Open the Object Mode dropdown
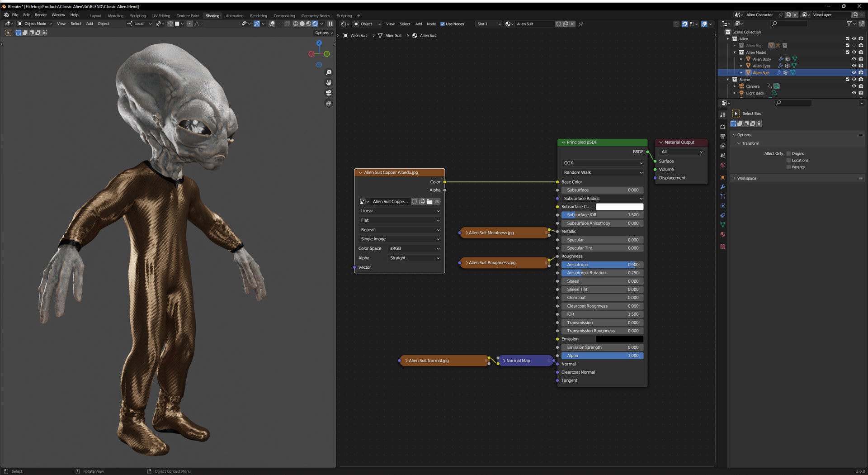The width and height of the screenshot is (868, 475). pyautogui.click(x=35, y=24)
